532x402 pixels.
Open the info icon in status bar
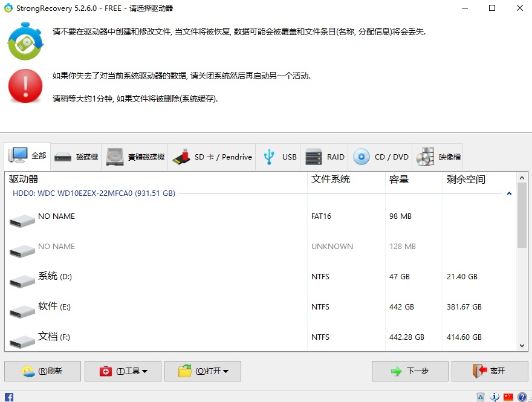495,397
